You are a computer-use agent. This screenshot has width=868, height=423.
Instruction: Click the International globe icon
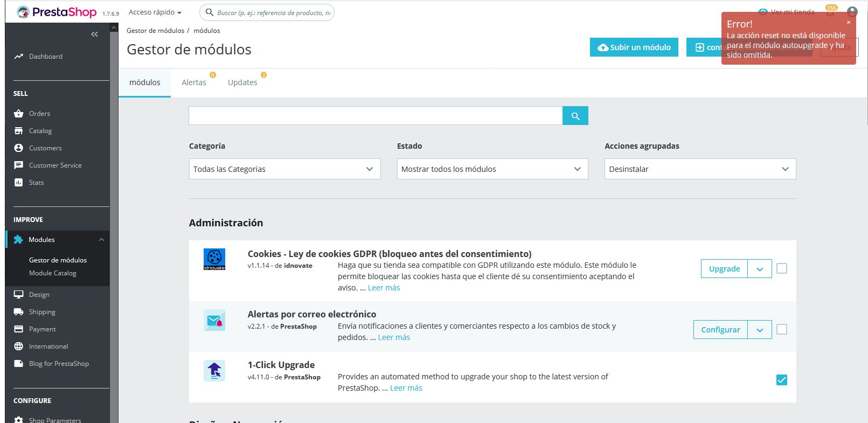pyautogui.click(x=19, y=346)
